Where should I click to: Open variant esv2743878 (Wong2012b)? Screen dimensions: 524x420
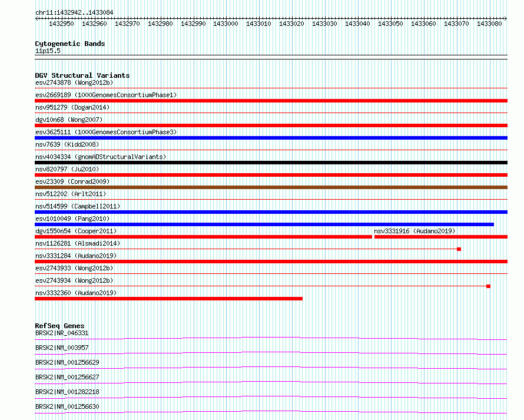click(74, 82)
